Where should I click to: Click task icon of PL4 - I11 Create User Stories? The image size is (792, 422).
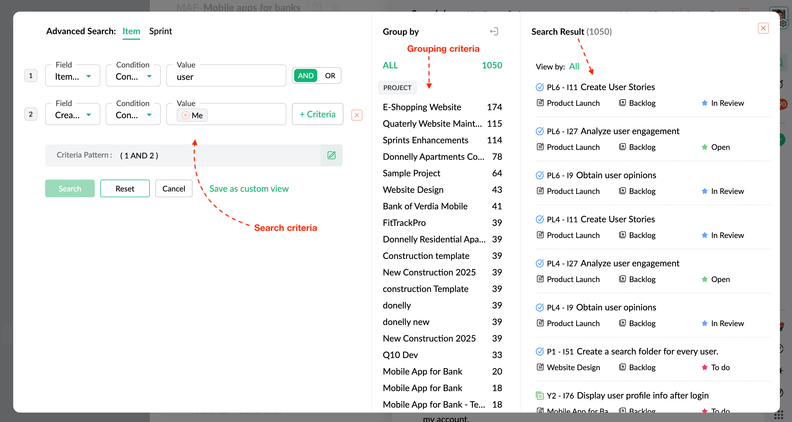tap(539, 219)
